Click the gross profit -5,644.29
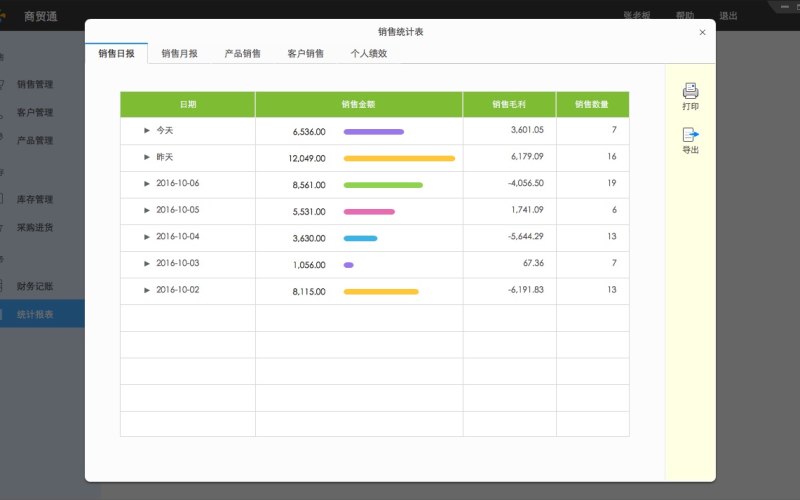This screenshot has width=800, height=500. [526, 236]
